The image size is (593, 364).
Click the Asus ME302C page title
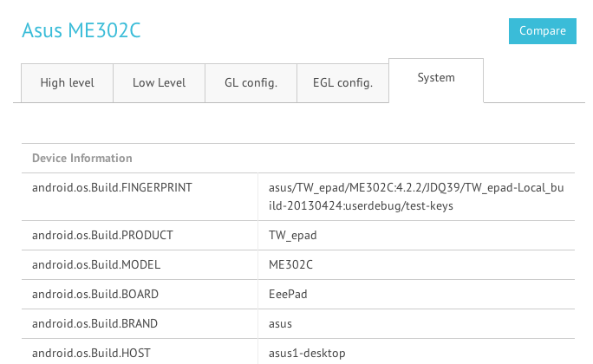click(x=81, y=31)
